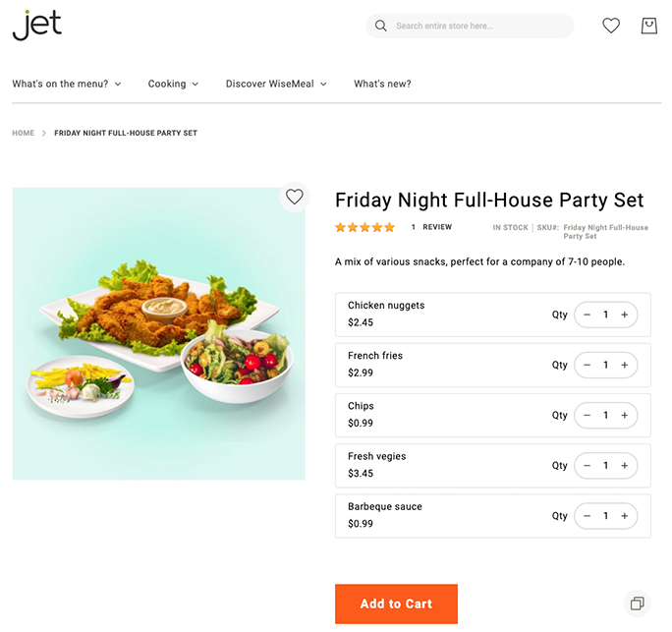Click the compare icon at bottom right
The width and height of the screenshot is (672, 632).
pyautogui.click(x=637, y=603)
